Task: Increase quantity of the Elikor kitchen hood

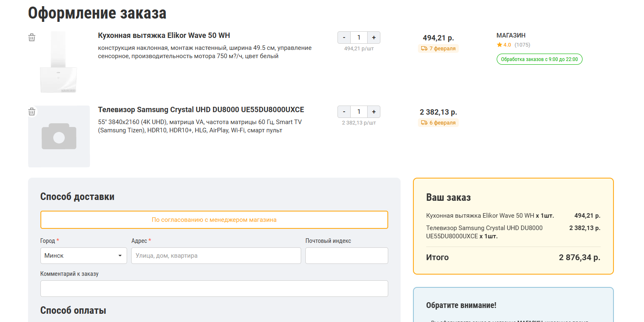Action: [374, 38]
